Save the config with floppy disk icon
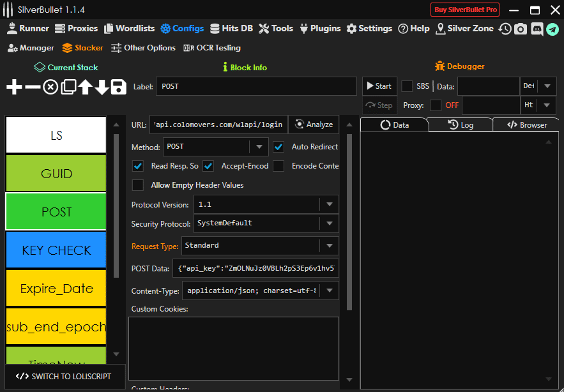564x392 pixels. (x=118, y=87)
